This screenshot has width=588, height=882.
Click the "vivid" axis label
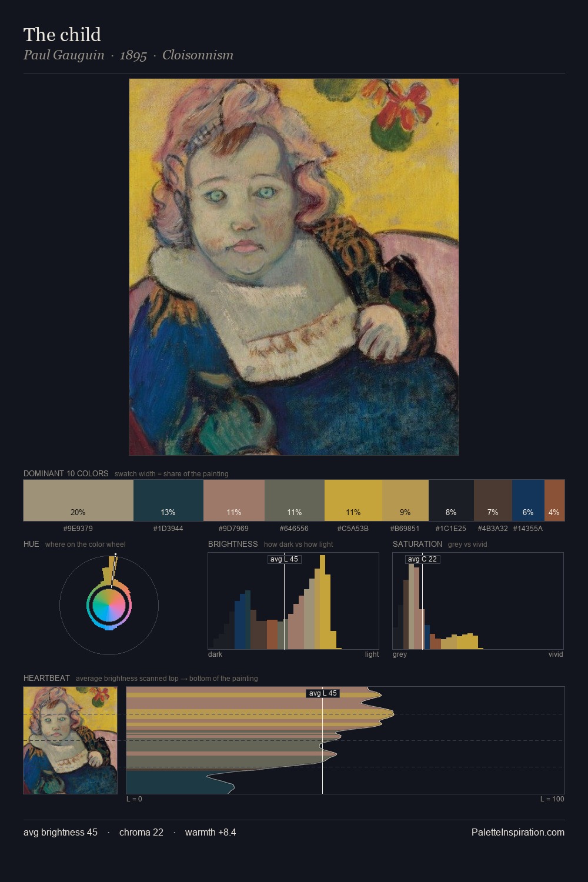pos(556,654)
